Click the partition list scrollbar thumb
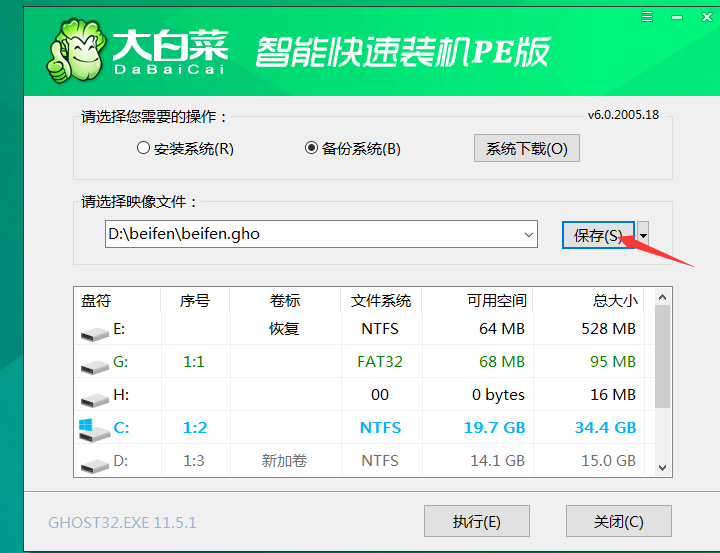This screenshot has height=553, width=720. (662, 356)
